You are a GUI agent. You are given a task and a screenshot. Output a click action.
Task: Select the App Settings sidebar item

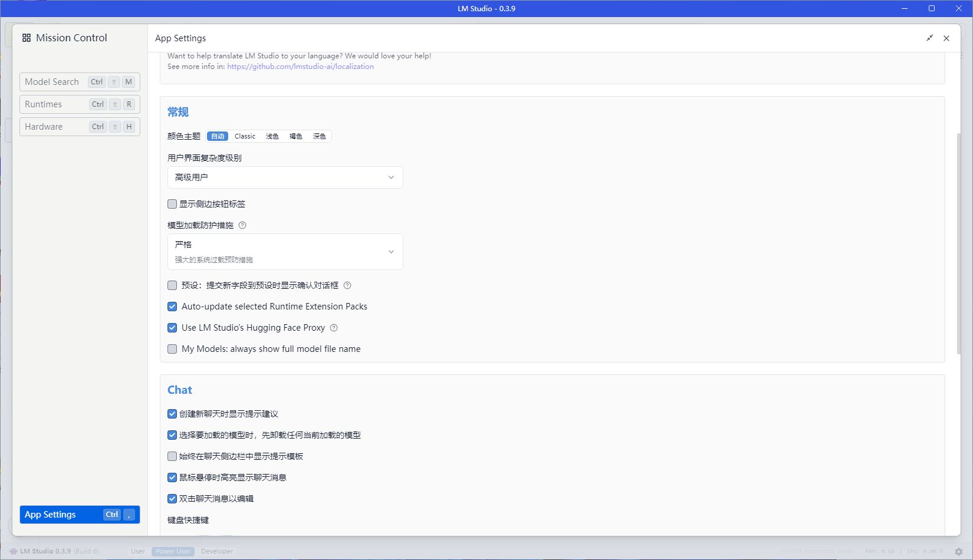click(x=80, y=515)
